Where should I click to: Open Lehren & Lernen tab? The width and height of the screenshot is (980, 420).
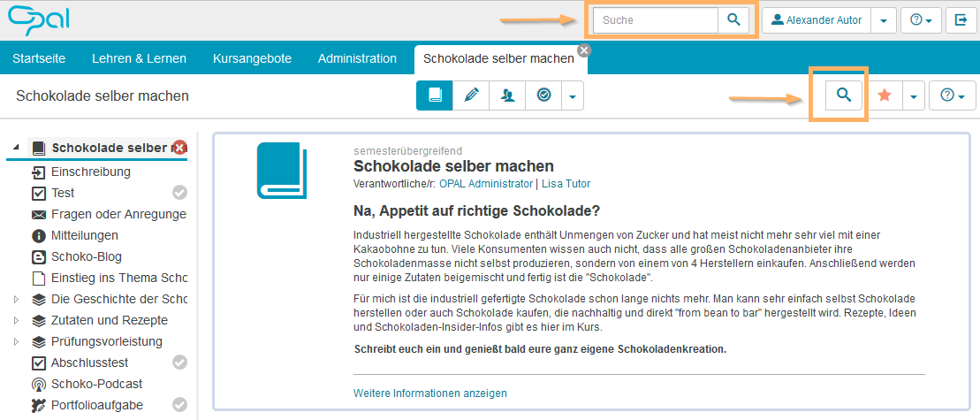click(x=139, y=58)
